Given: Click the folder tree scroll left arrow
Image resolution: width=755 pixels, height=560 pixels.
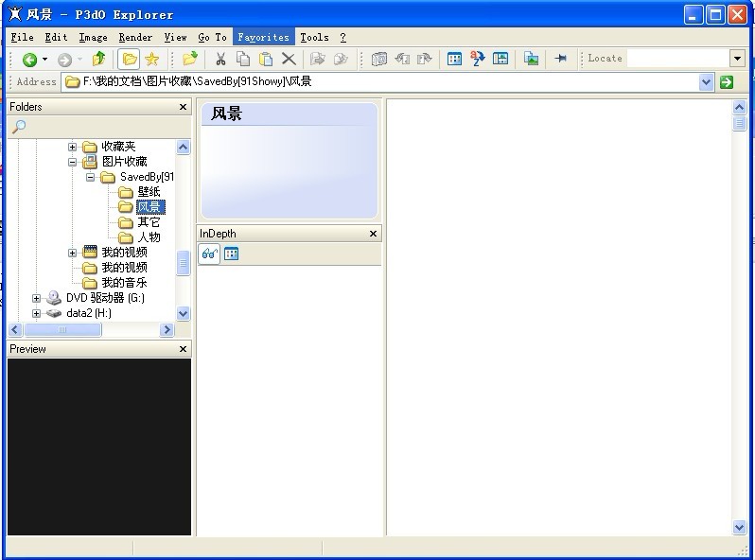Looking at the screenshot, I should (x=15, y=330).
